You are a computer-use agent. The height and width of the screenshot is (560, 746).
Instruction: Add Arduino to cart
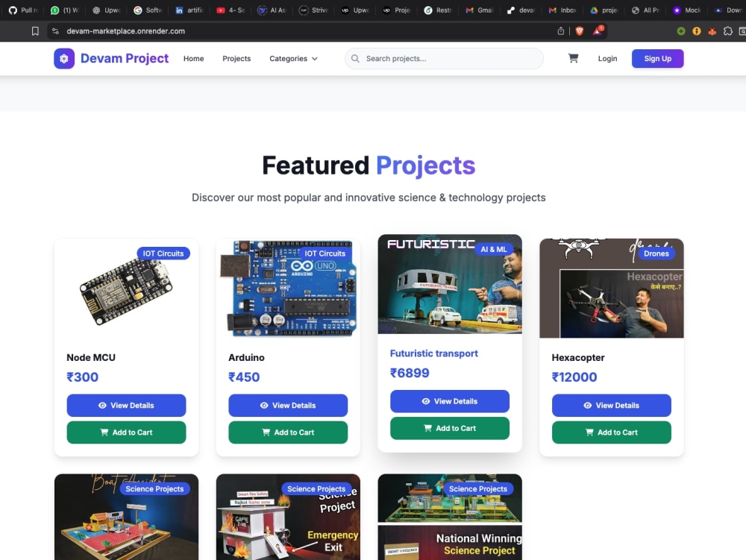[x=288, y=432]
